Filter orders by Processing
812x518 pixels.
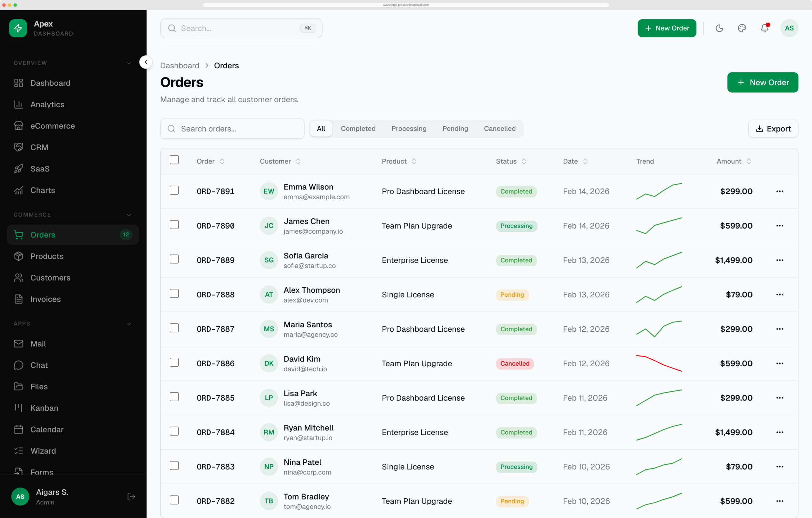click(x=409, y=129)
